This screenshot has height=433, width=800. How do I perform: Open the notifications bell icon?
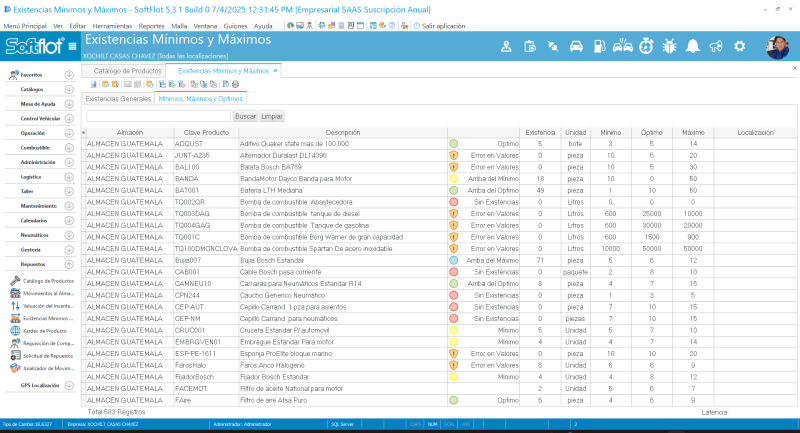pyautogui.click(x=693, y=46)
